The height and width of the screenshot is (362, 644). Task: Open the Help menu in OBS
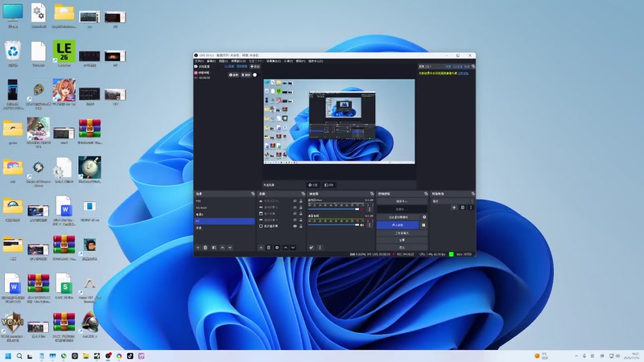click(x=300, y=61)
